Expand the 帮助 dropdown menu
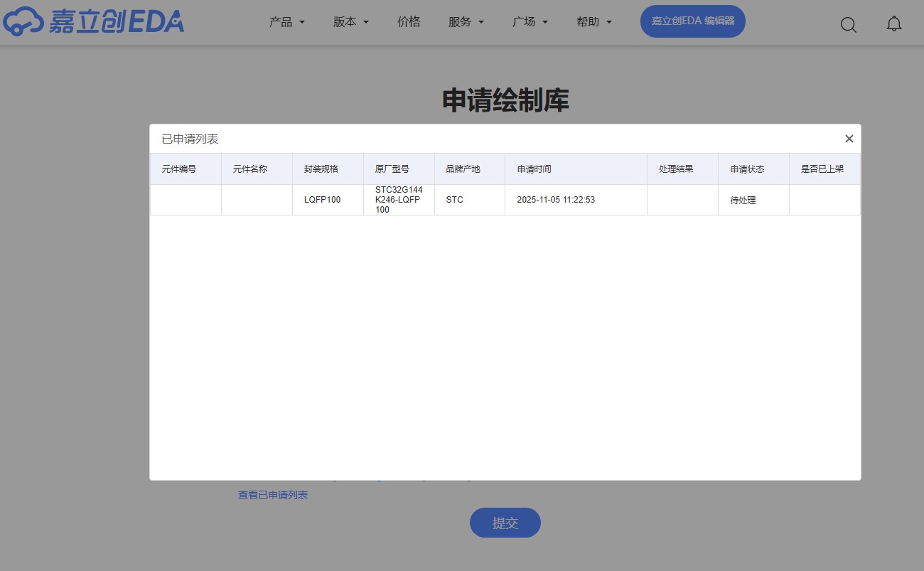Image resolution: width=924 pixels, height=571 pixels. pos(594,21)
